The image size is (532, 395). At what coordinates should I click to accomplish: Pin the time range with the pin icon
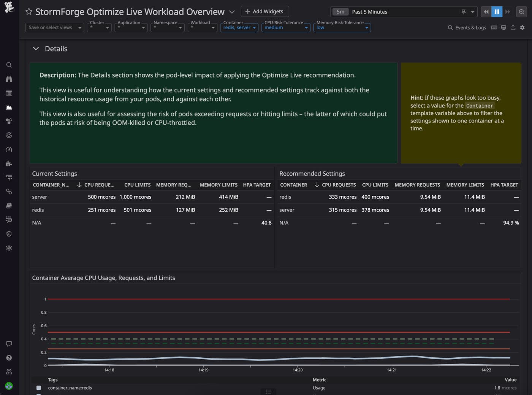click(x=463, y=12)
